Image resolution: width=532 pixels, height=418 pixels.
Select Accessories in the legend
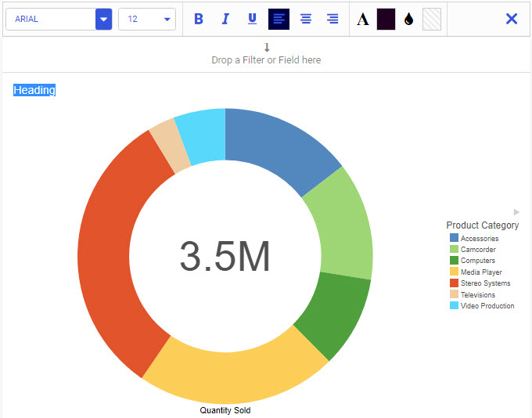click(x=479, y=239)
